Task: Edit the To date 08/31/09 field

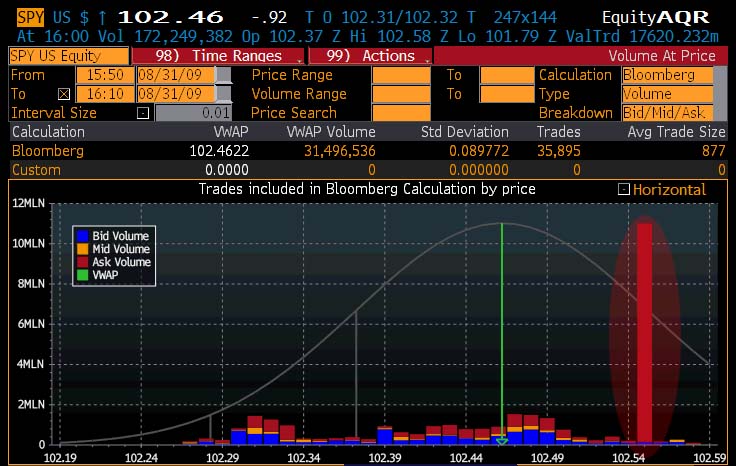Action: point(176,94)
